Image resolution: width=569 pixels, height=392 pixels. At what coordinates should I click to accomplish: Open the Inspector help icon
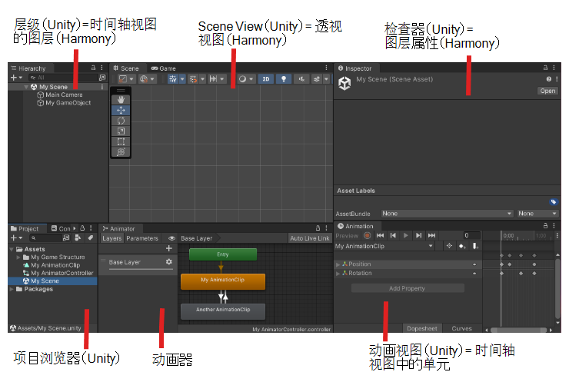[549, 79]
